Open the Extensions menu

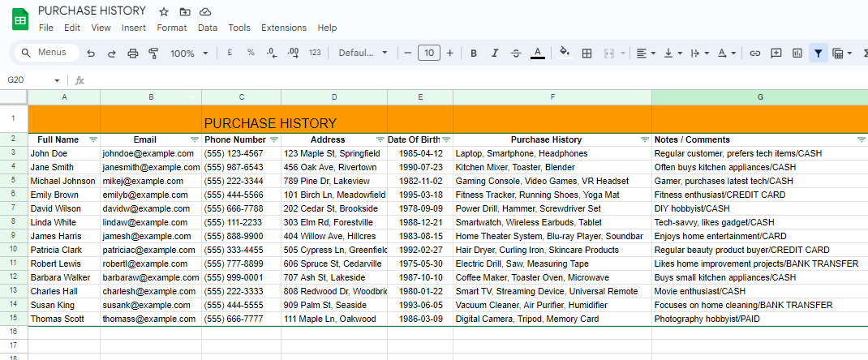283,28
